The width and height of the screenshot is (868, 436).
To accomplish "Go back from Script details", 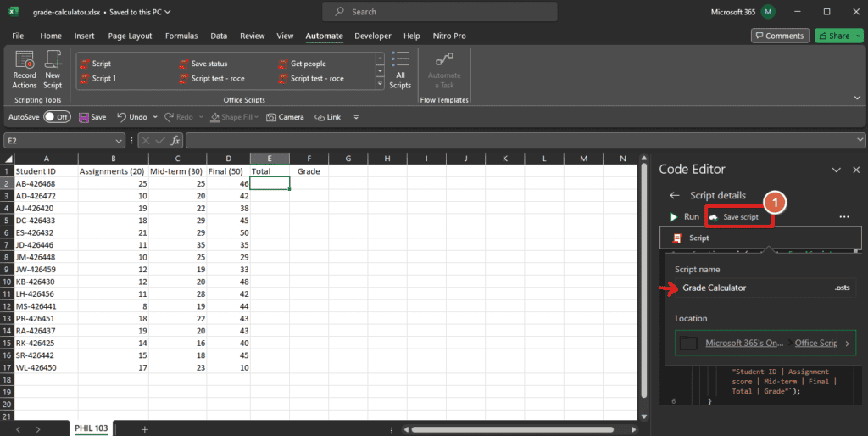I will 674,195.
